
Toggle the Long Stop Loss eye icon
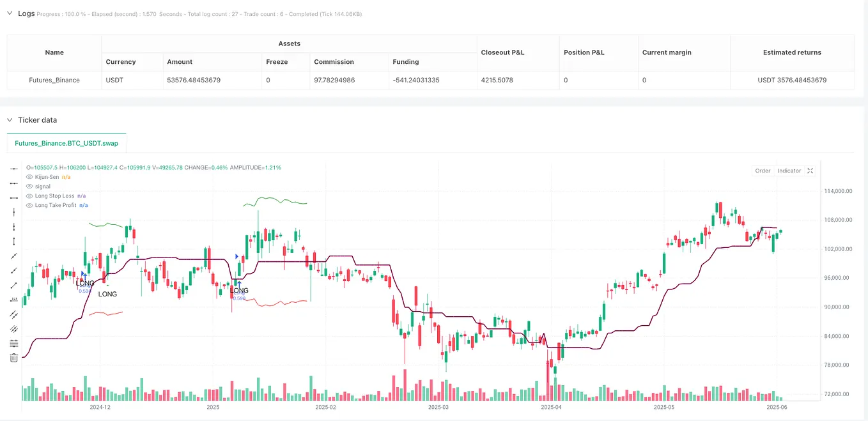(x=29, y=195)
